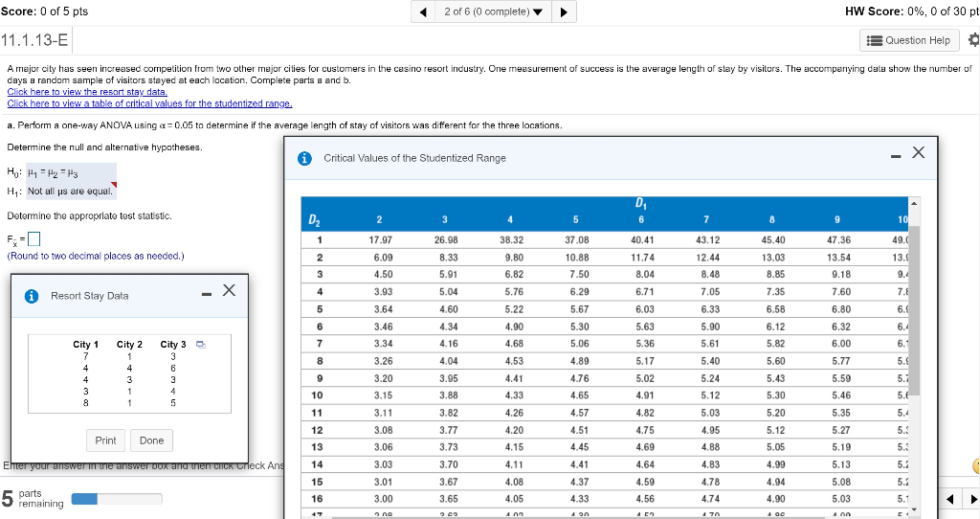Click link to view resort stay data
Image resolution: width=980 pixels, height=519 pixels.
coord(87,92)
